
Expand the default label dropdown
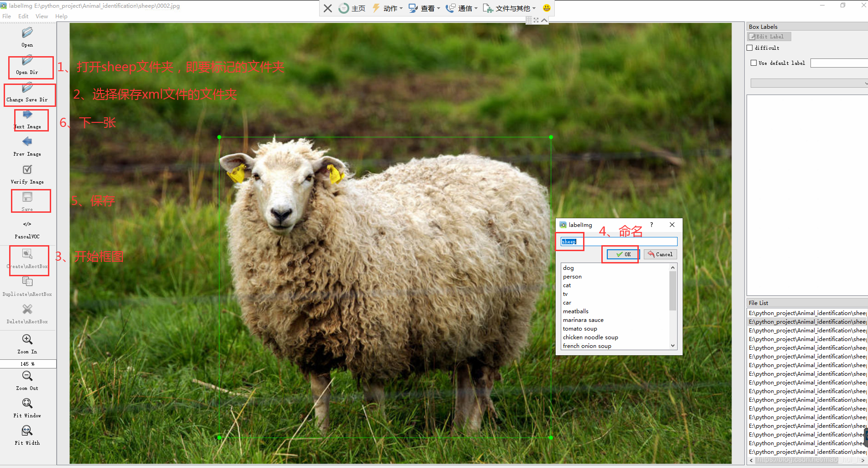point(864,83)
